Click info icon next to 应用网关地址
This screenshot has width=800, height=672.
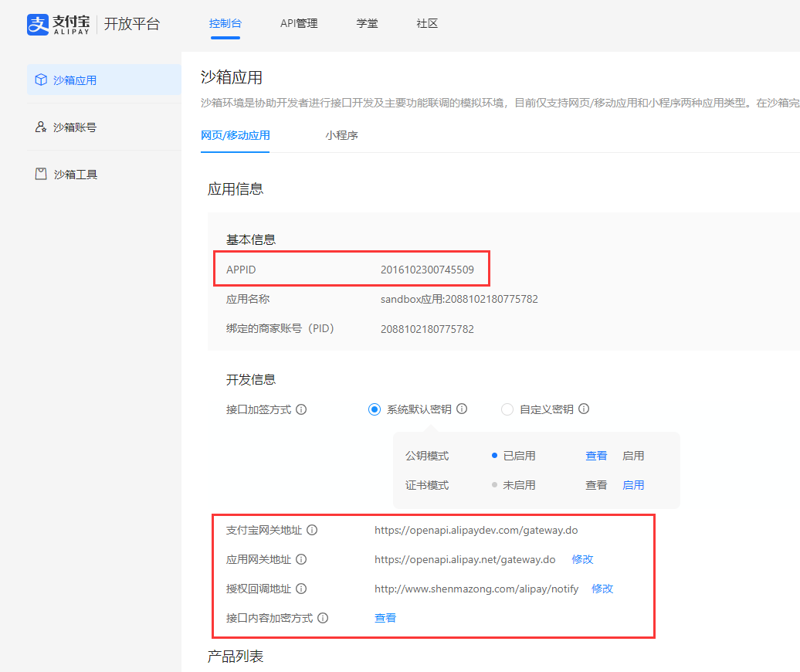coord(301,560)
